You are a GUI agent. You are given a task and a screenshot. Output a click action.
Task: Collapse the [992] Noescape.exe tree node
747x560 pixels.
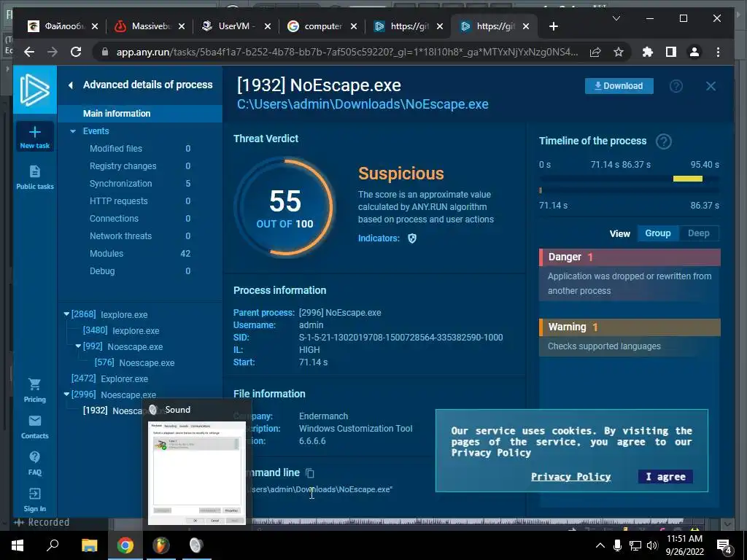pos(78,346)
